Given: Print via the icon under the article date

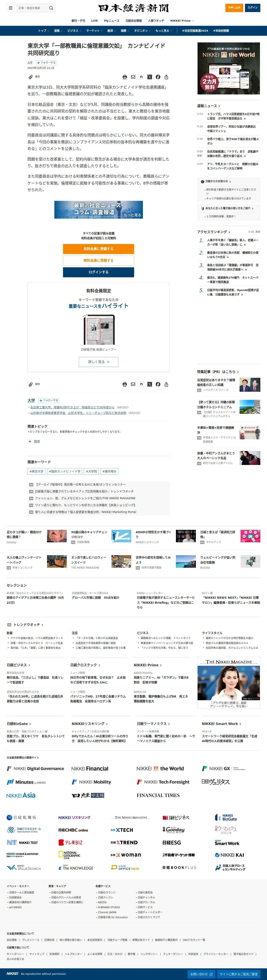Looking at the screenshot, I should [x=125, y=77].
